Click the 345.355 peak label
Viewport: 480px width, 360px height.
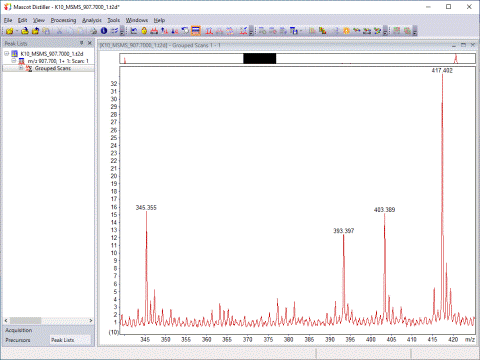pyautogui.click(x=146, y=208)
